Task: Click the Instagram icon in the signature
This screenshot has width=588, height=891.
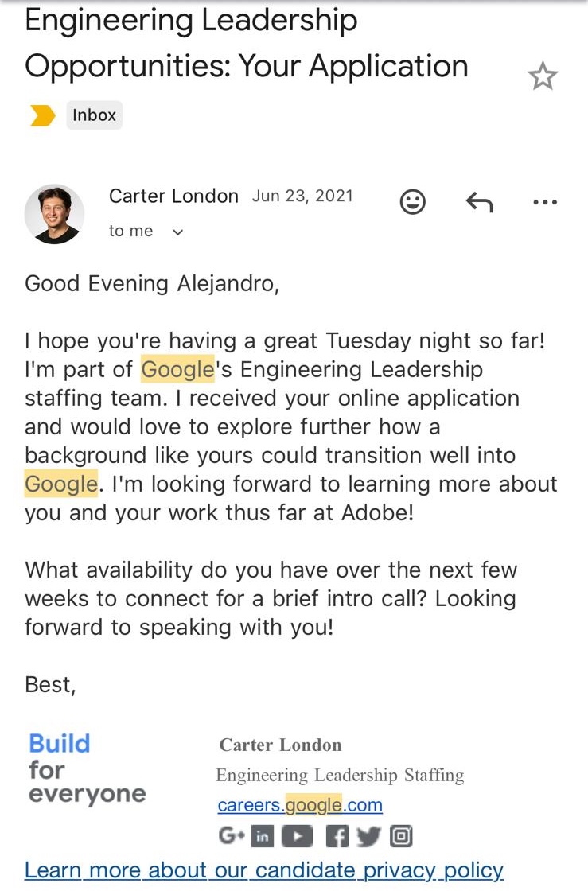Action: [401, 836]
